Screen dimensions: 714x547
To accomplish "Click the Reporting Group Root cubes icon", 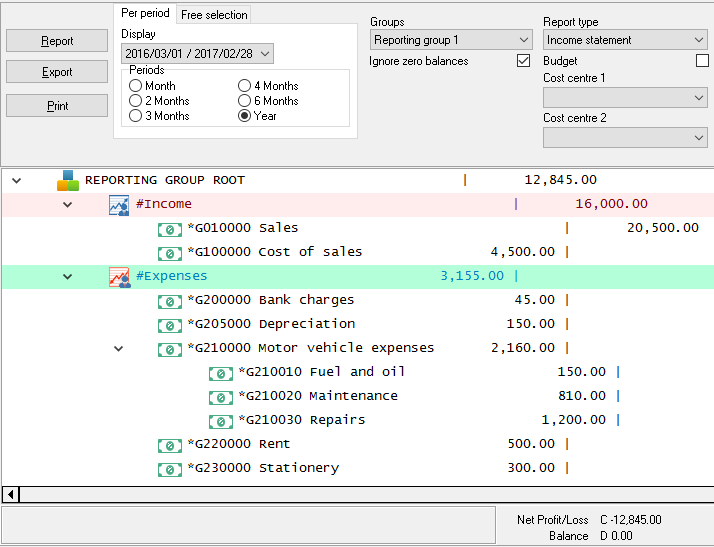I will coord(67,181).
